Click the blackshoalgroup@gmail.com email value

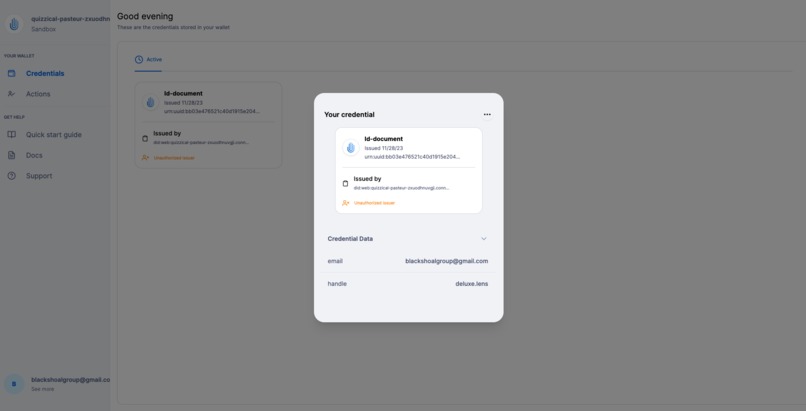[x=447, y=261]
